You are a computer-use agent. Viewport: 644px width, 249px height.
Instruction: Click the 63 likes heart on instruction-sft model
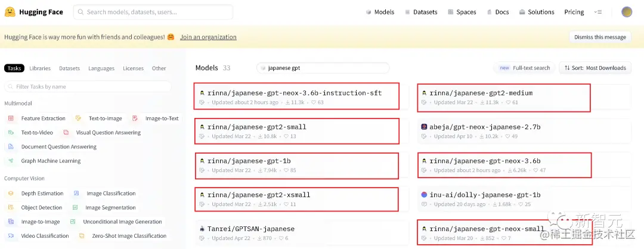point(312,102)
